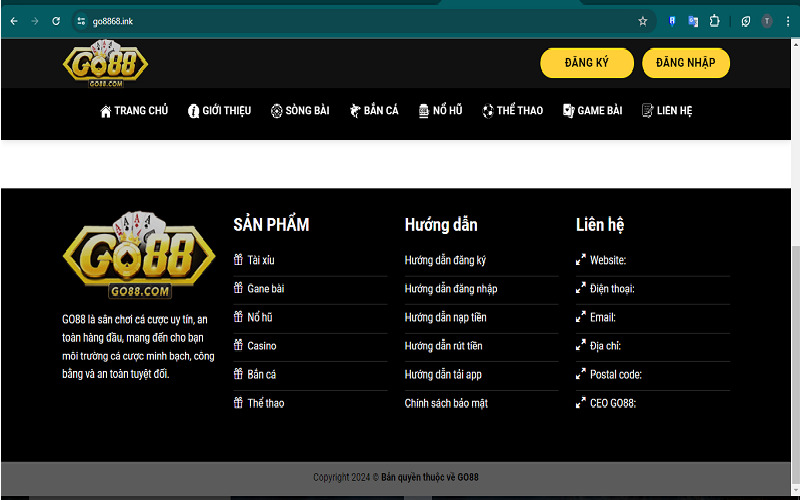Click the large GO88 footer logo

tap(139, 255)
